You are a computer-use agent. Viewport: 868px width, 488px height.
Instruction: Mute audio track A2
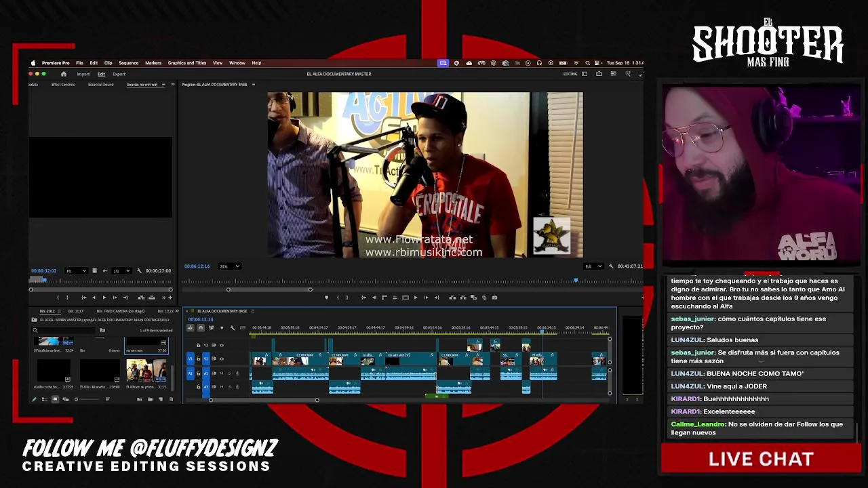(x=222, y=387)
